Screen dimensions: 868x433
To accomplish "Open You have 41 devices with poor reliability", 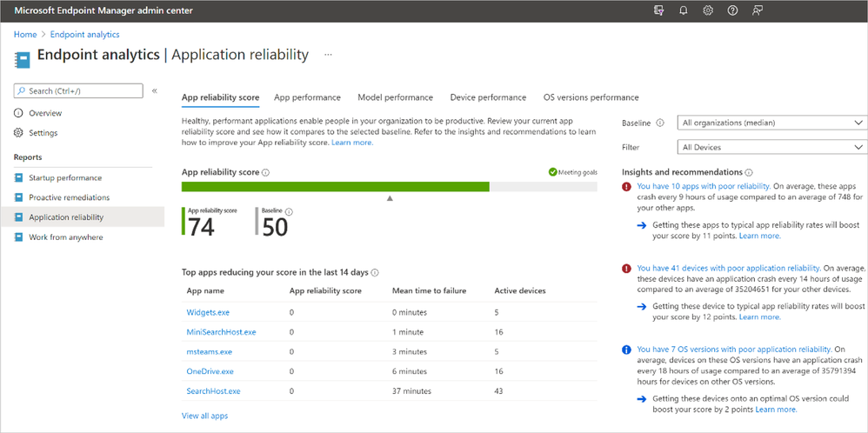I will (x=729, y=268).
